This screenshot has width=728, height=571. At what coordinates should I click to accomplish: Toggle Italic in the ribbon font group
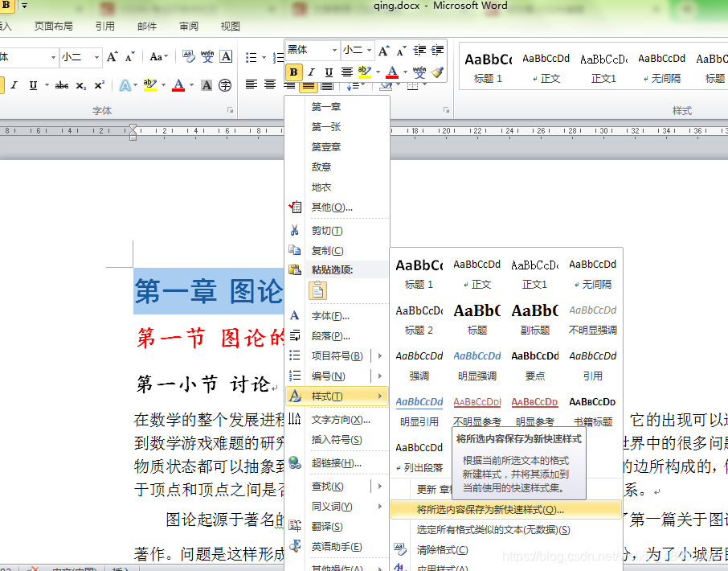click(14, 85)
